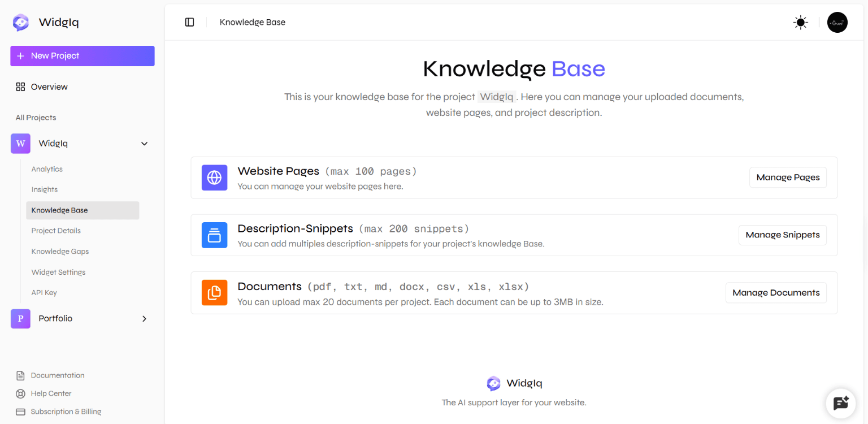Image resolution: width=868 pixels, height=424 pixels.
Task: Click the Help Center lifebuoy icon
Action: 20,393
